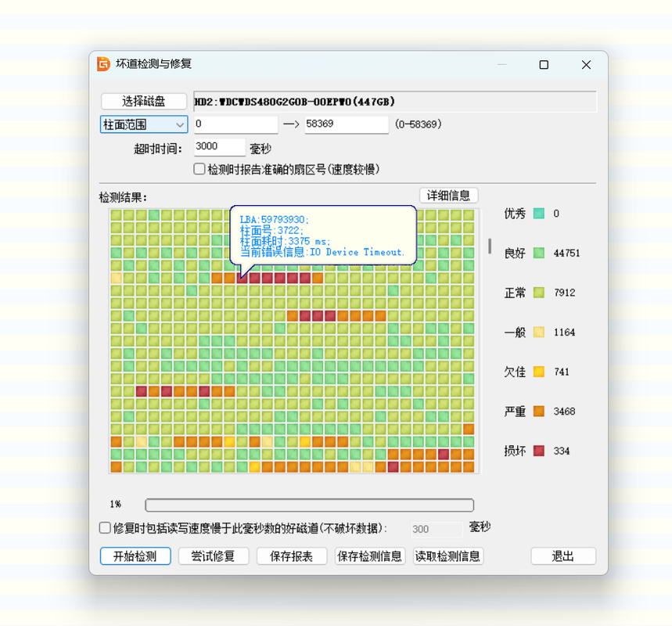Click the 7912 count next to 正常
672x626 pixels.
(x=564, y=293)
